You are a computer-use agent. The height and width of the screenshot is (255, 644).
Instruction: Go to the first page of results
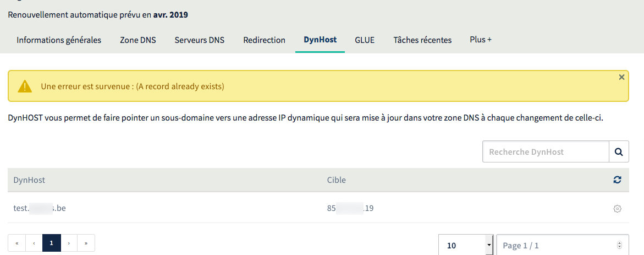pyautogui.click(x=16, y=243)
